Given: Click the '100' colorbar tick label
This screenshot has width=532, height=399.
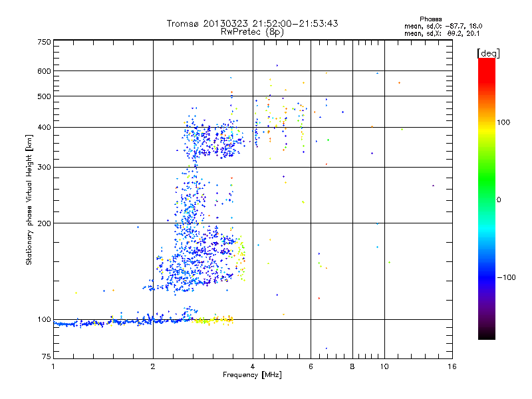Looking at the screenshot, I should [503, 122].
